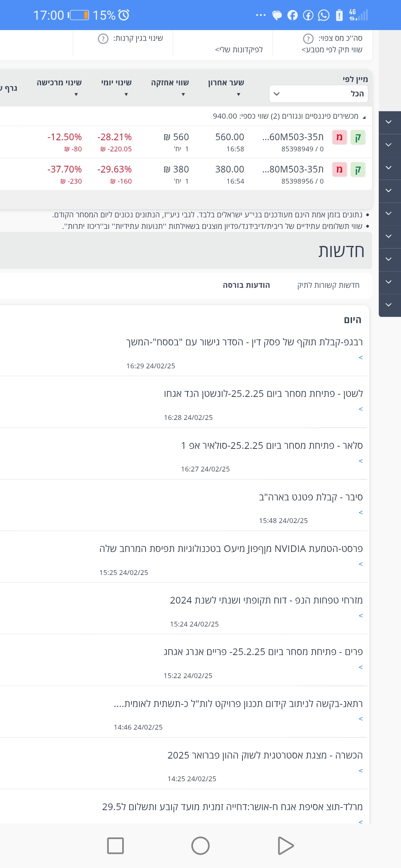The image size is (401, 868).
Task: Tap the WhatsApp notification icon in status bar
Action: point(324,15)
